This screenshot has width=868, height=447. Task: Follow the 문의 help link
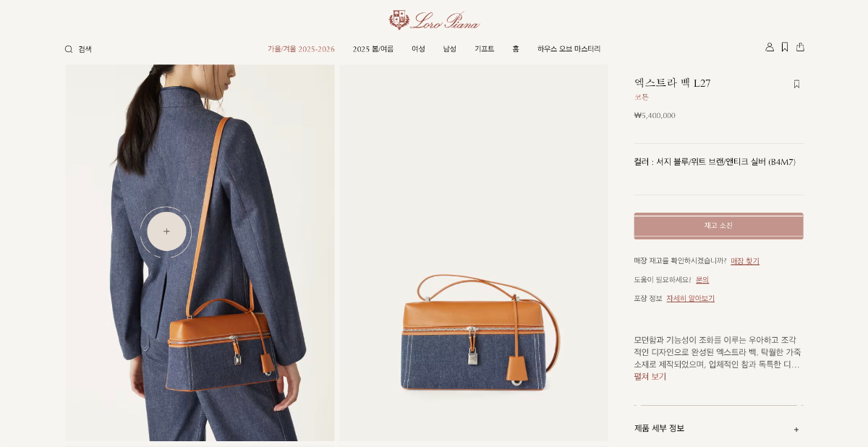coord(702,280)
